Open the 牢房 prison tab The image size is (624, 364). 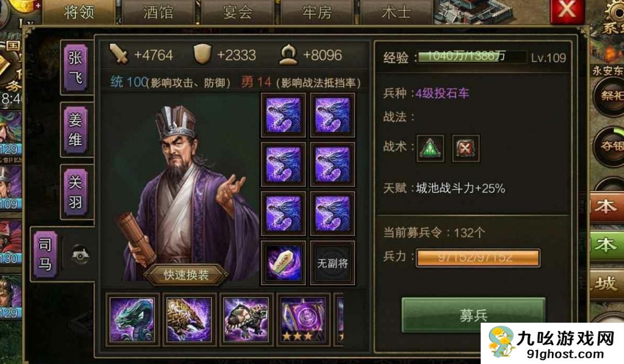coord(317,12)
